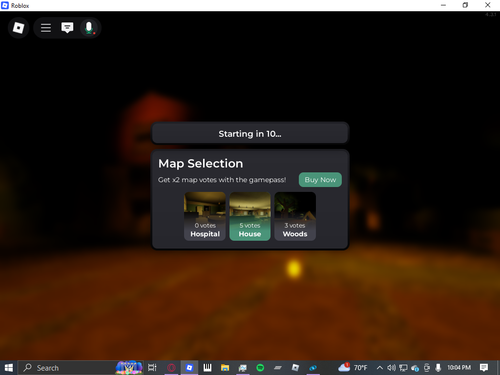Open Spotify from the taskbar
The width and height of the screenshot is (500, 375).
pyautogui.click(x=260, y=368)
